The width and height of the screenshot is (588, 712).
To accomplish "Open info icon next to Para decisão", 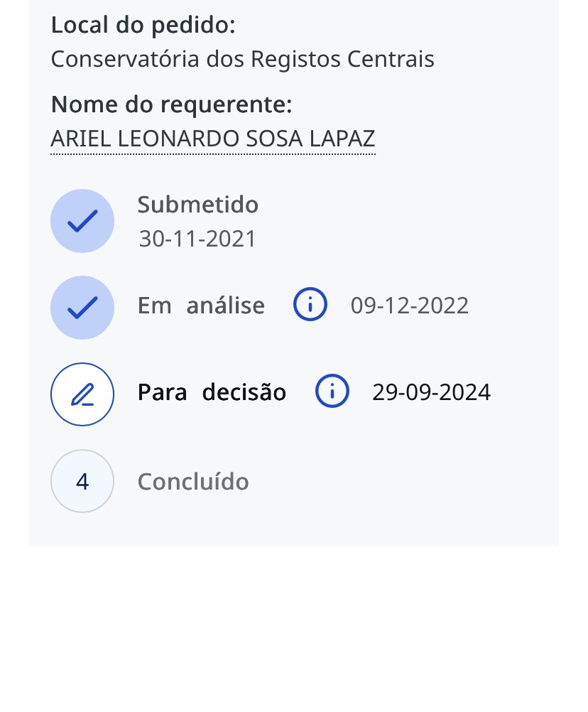I will point(332,392).
